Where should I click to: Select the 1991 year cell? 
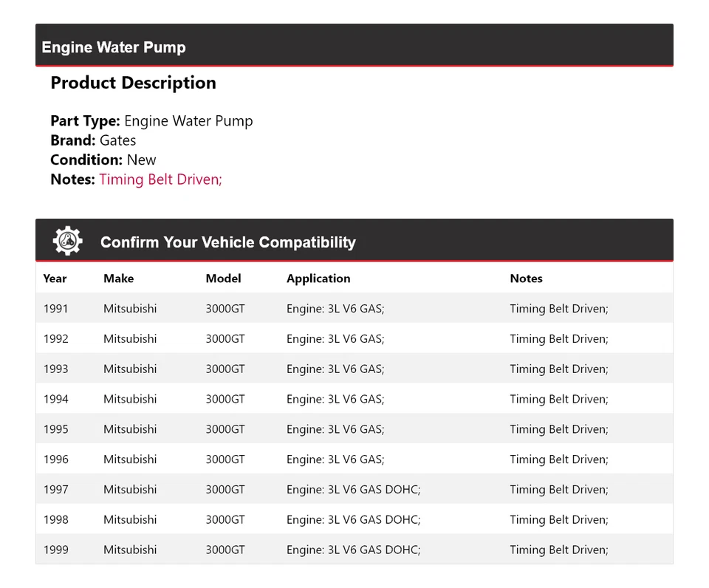pyautogui.click(x=55, y=309)
